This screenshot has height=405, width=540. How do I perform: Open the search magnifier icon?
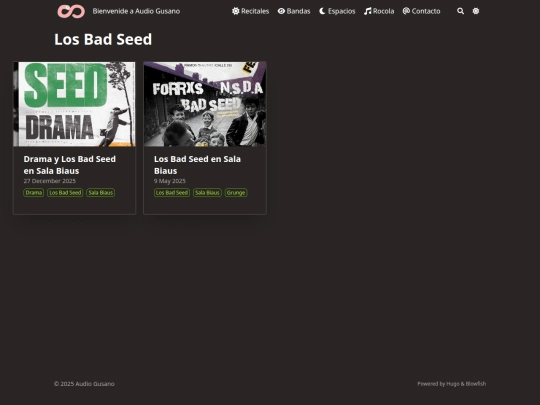(460, 11)
